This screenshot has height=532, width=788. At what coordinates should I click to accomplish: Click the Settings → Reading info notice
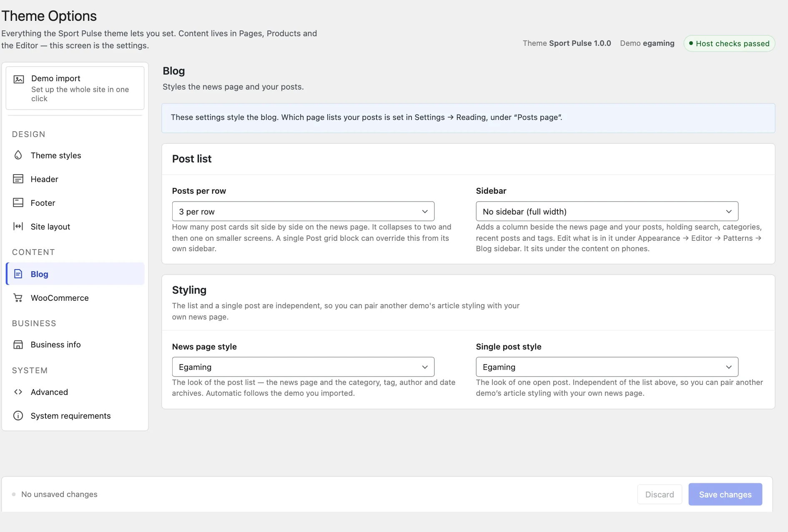(468, 118)
